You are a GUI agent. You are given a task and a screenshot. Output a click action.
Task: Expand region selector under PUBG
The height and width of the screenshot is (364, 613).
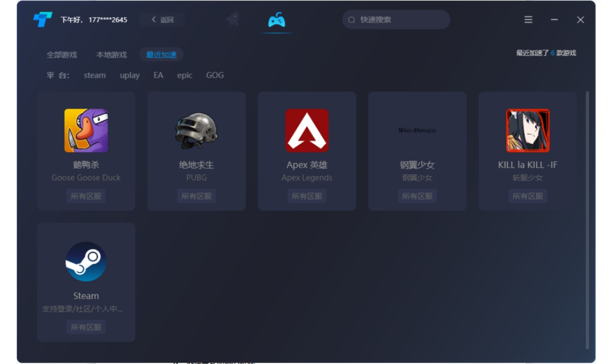[x=196, y=196]
